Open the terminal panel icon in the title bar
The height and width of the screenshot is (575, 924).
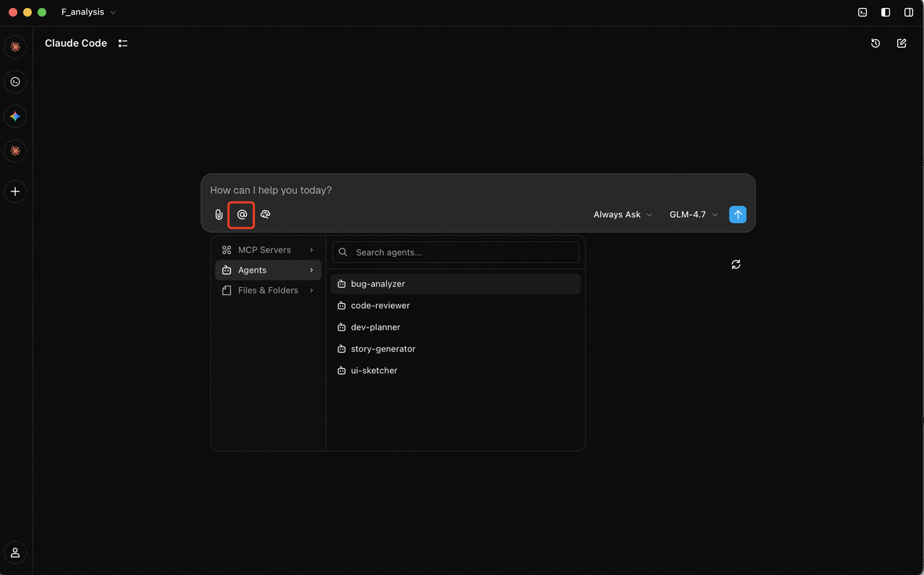[x=863, y=12]
